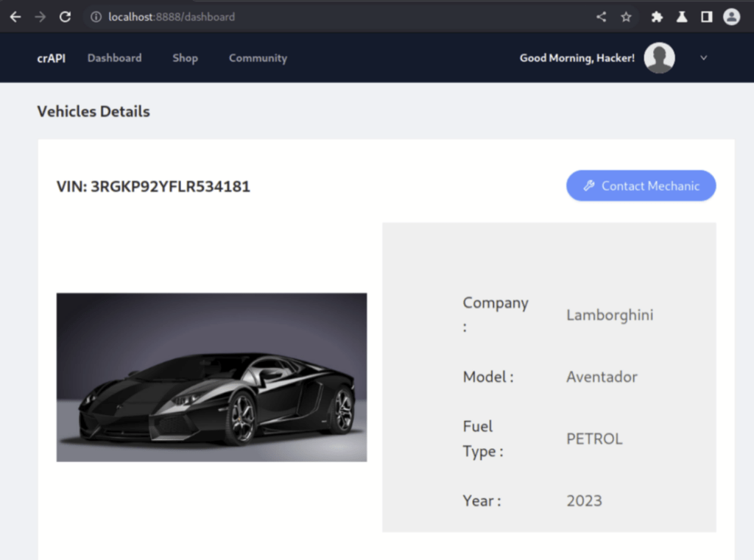Open the flask labs icon
This screenshot has width=754, height=560.
[x=682, y=17]
